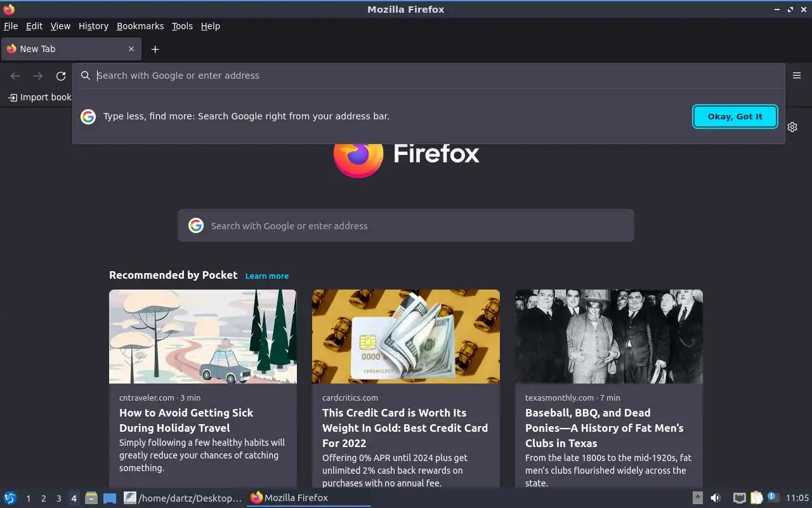
Task: Click the Forward navigation arrow
Action: coord(38,76)
